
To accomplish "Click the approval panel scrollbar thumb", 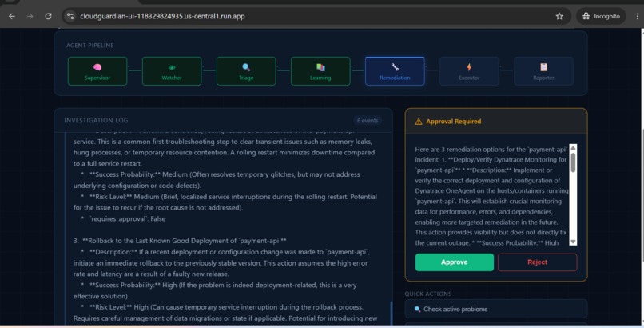I will point(573,162).
